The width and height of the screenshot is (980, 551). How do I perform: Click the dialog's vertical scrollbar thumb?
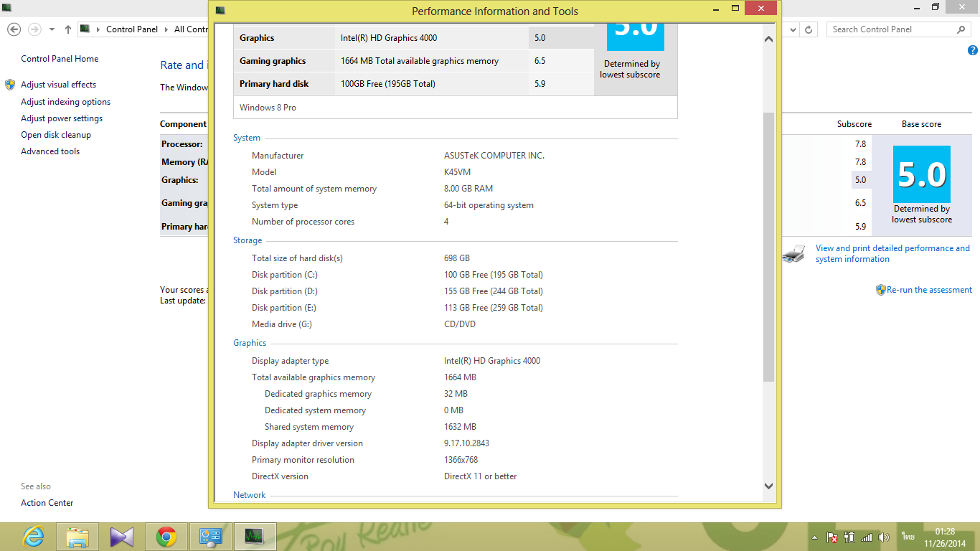768,246
